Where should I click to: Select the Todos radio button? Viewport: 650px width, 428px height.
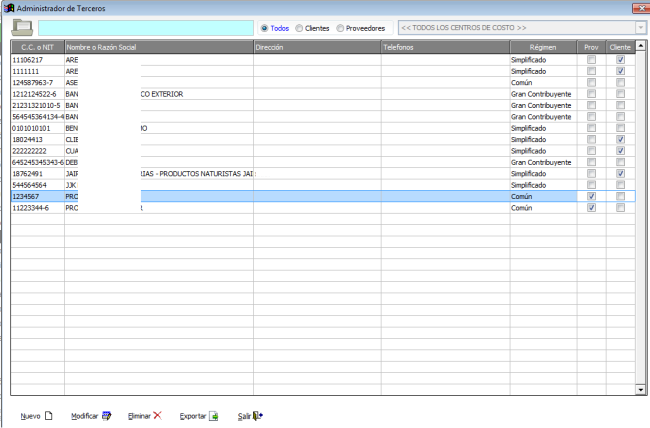[264, 28]
